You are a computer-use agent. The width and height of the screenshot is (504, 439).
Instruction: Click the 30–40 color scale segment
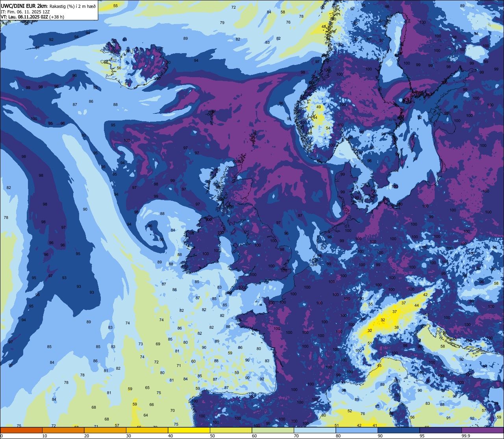tap(147, 430)
